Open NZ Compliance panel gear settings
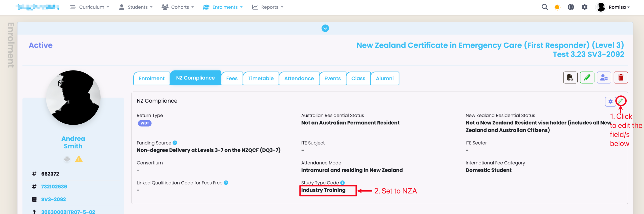Image resolution: width=644 pixels, height=214 pixels. [610, 101]
